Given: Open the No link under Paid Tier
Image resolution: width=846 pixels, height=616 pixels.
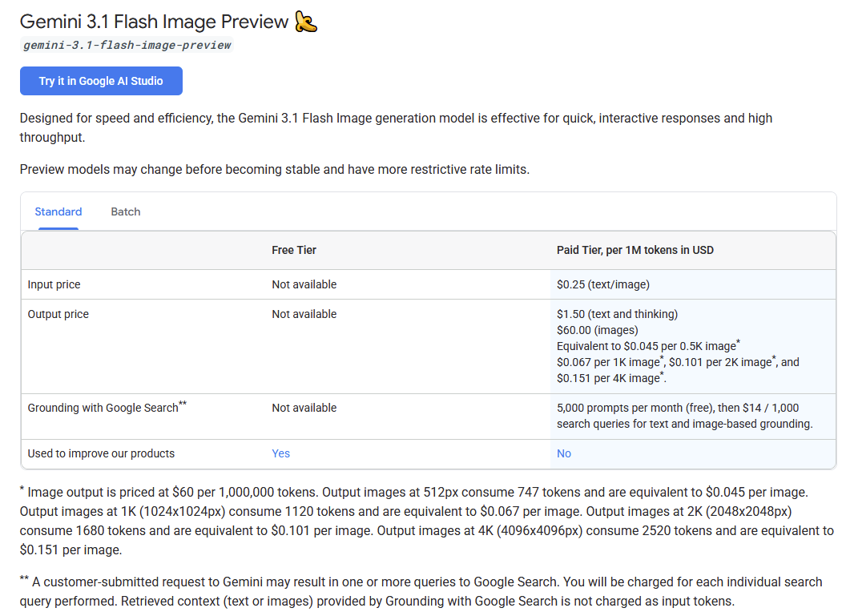Looking at the screenshot, I should click(x=564, y=453).
